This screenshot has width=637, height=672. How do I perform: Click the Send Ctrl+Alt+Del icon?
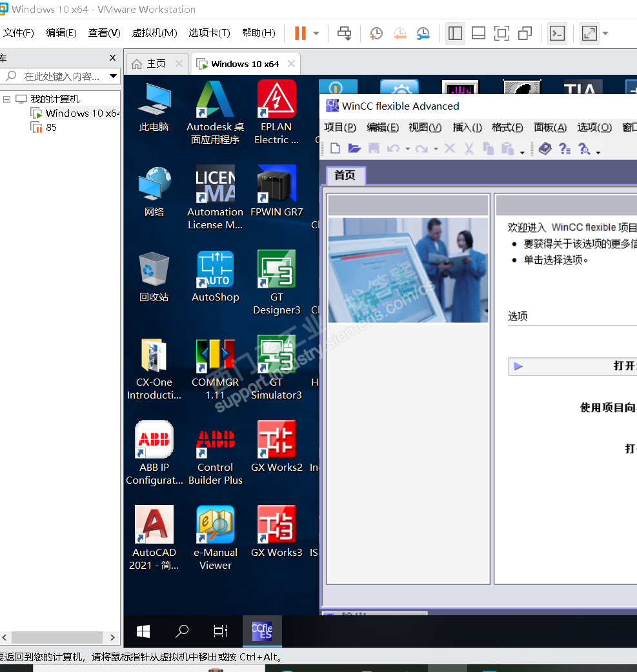click(x=344, y=33)
